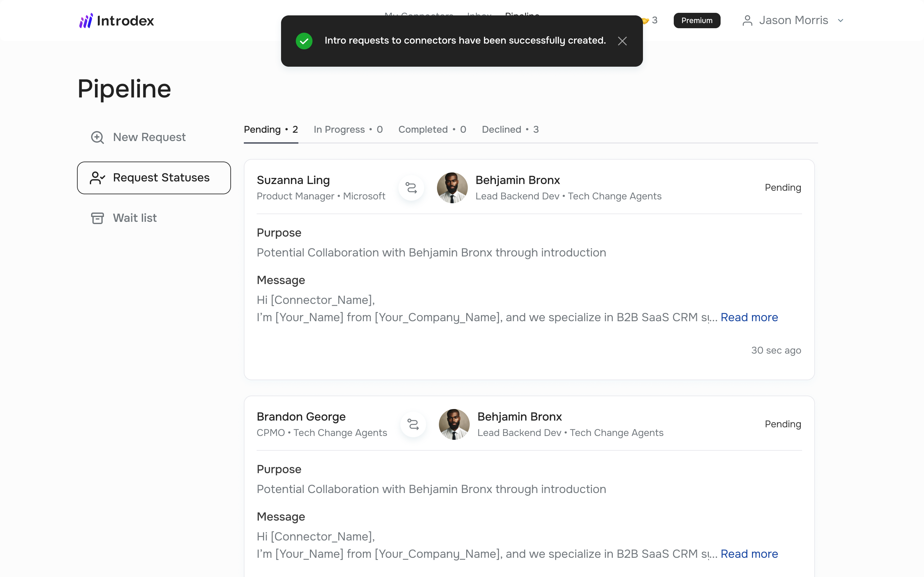Click the green checkmark success icon

pos(304,41)
